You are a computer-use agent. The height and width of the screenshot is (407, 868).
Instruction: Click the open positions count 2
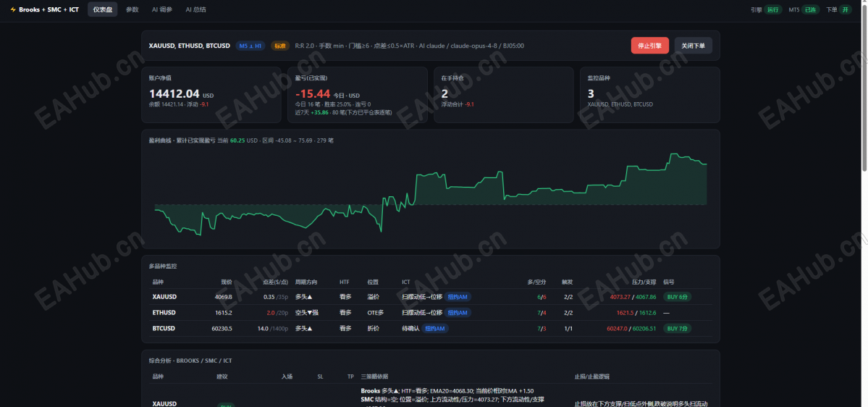coord(444,94)
